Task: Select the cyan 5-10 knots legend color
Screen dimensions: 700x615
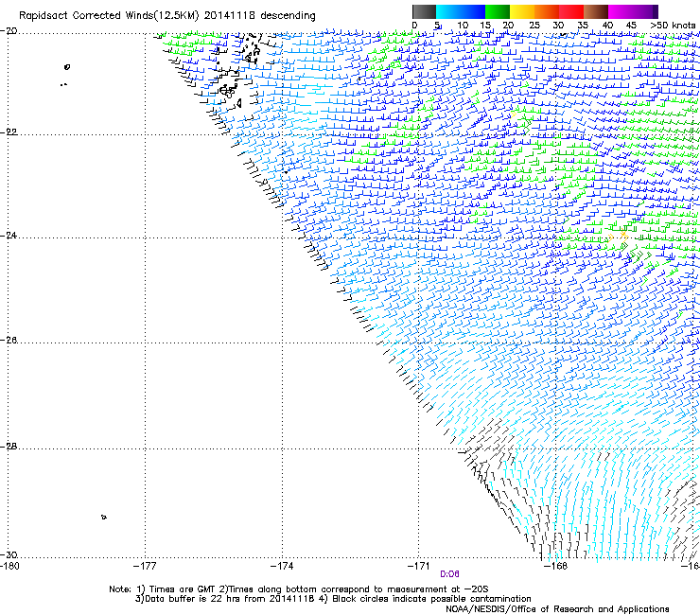Action: (448, 11)
